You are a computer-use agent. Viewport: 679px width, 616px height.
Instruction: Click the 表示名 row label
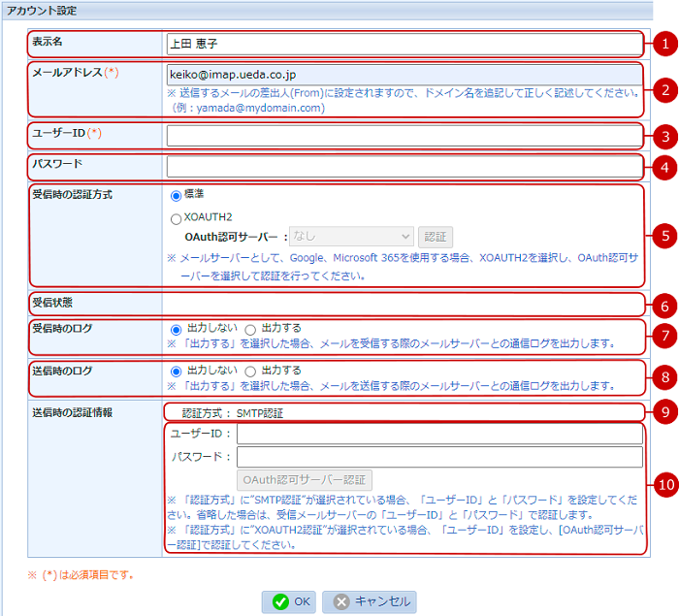48,42
